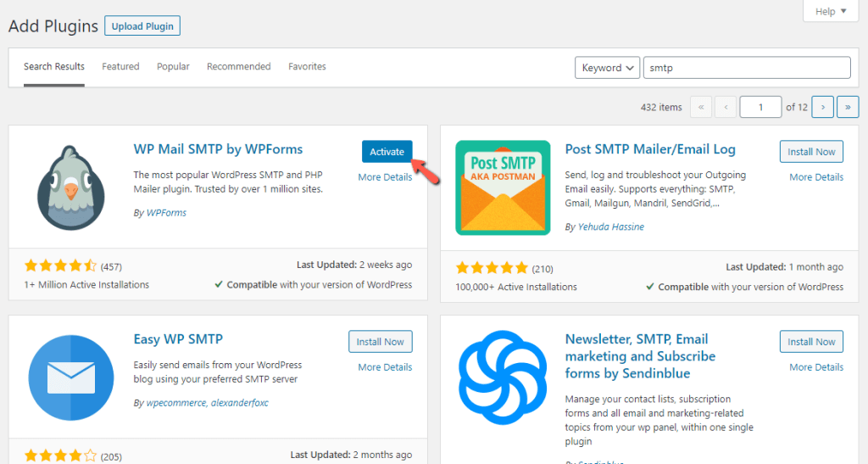The image size is (868, 464).
Task: Click the Post SMTP envelope plugin icon
Action: [503, 187]
